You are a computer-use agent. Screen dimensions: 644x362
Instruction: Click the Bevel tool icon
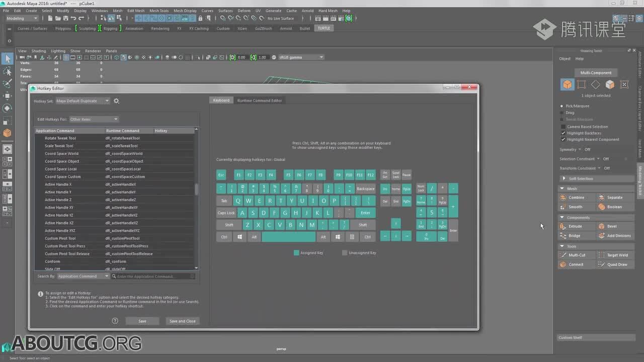[602, 226]
